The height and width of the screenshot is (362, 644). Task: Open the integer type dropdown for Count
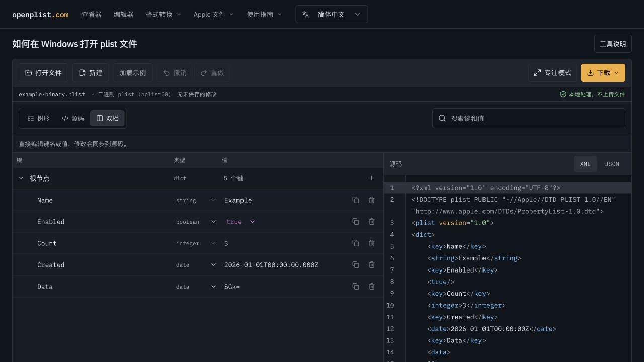point(196,243)
